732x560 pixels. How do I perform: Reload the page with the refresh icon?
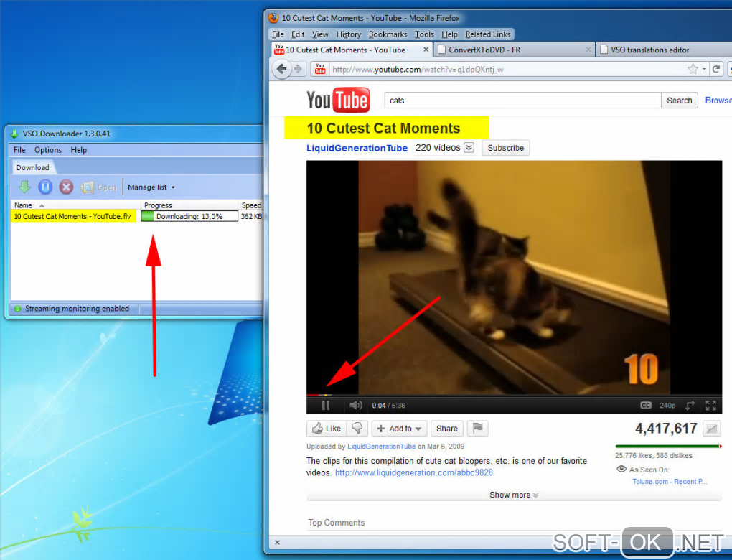tap(716, 69)
